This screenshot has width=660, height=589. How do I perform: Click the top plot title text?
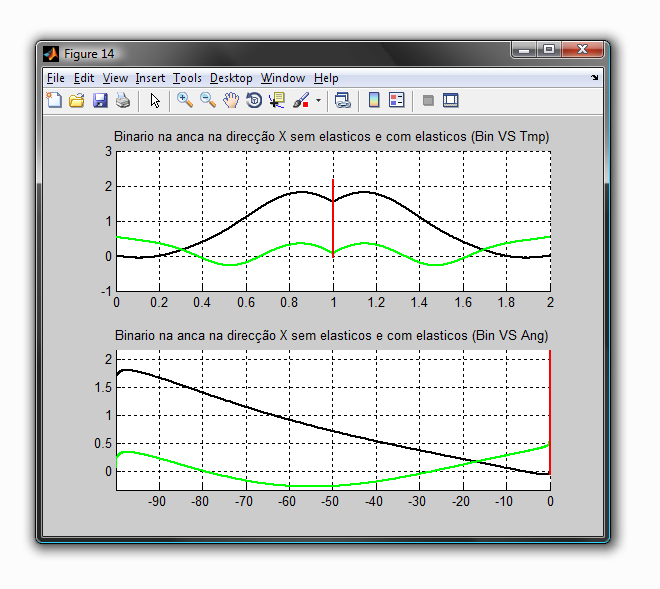click(333, 136)
